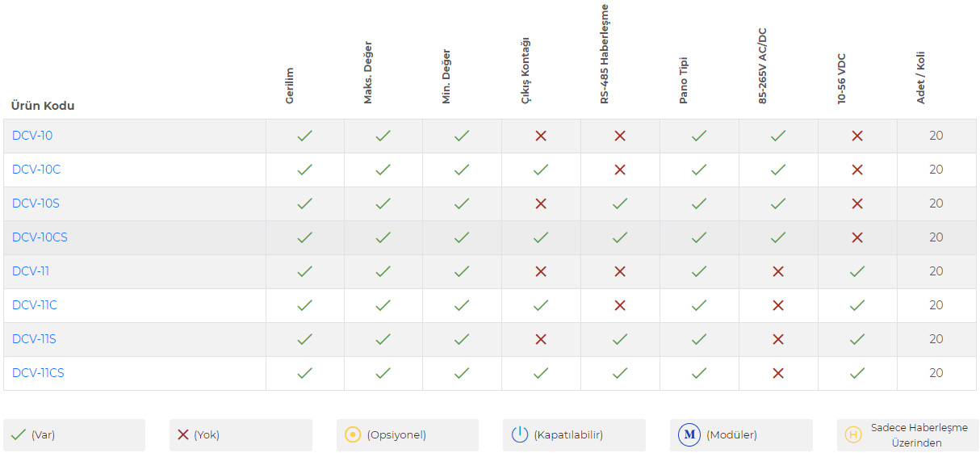Open the DCV-11S product link
Image resolution: width=980 pixels, height=453 pixels.
34,339
